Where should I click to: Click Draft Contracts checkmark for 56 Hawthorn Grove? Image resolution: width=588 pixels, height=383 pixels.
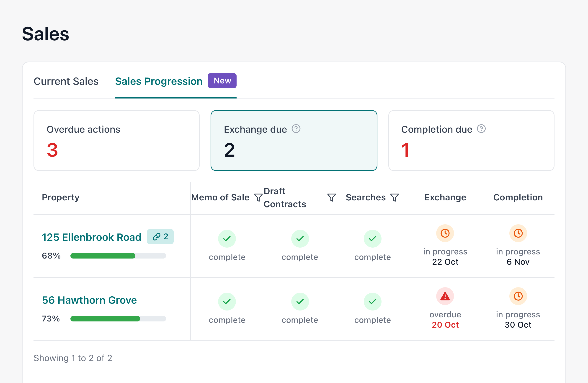click(300, 301)
